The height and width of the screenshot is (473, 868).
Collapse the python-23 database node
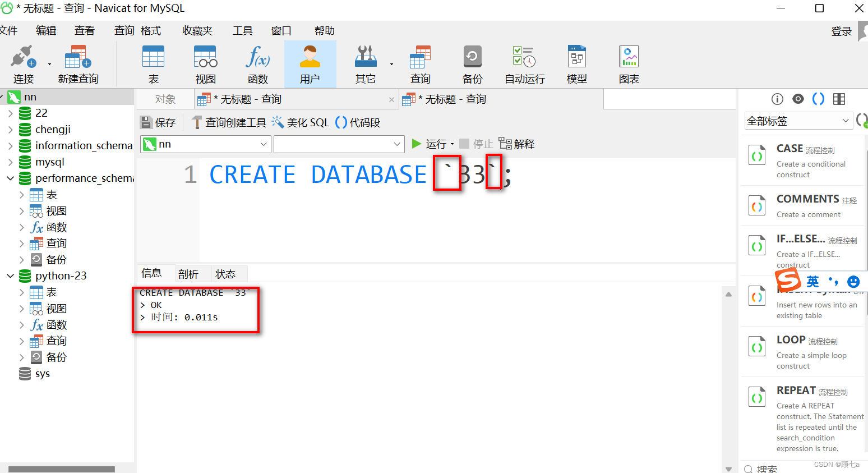coord(10,276)
